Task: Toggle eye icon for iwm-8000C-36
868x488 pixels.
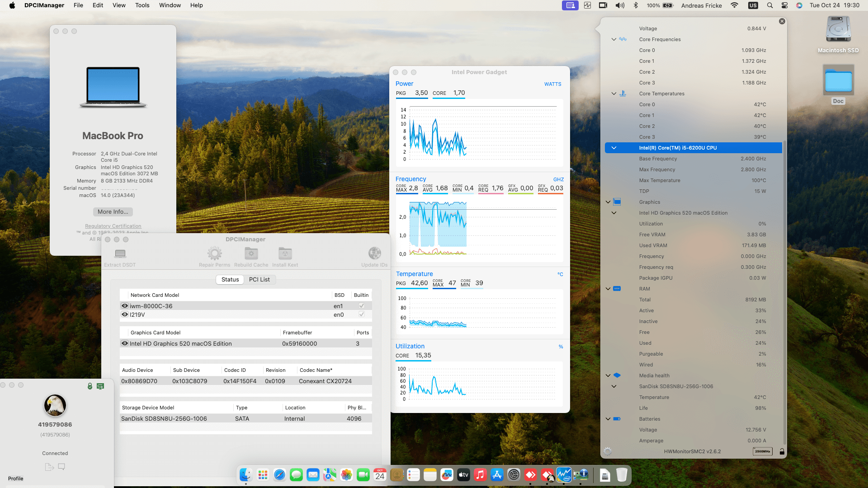Action: coord(125,306)
